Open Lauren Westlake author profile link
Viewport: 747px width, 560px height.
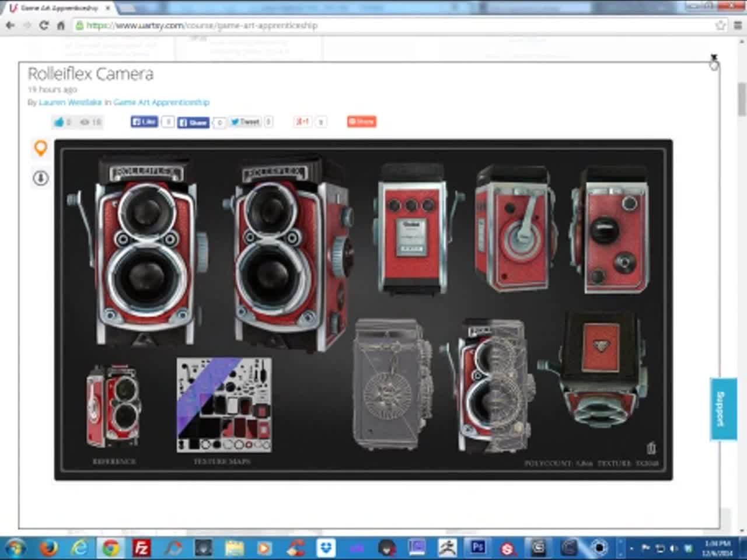(70, 102)
